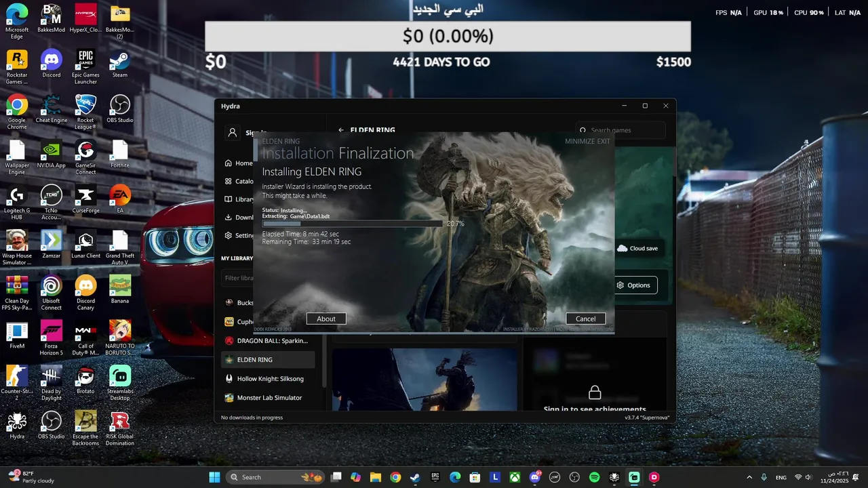This screenshot has width=868, height=488.
Task: Select OBS Studio icon beside Rocket League
Action: (120, 109)
